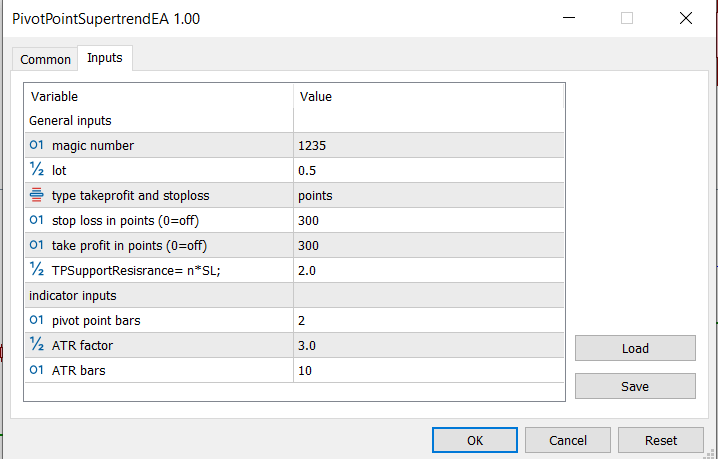Click the integer icon beside stop loss in points
This screenshot has height=459, width=718.
[x=37, y=220]
